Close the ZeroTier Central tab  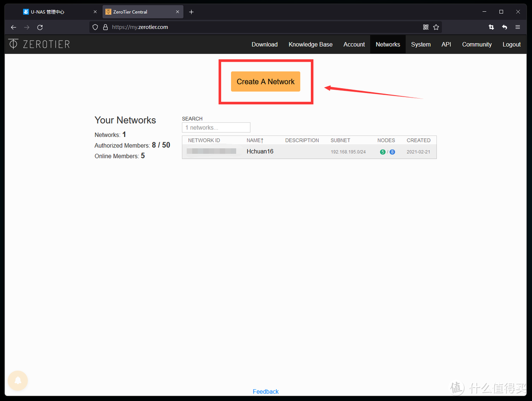(x=177, y=12)
